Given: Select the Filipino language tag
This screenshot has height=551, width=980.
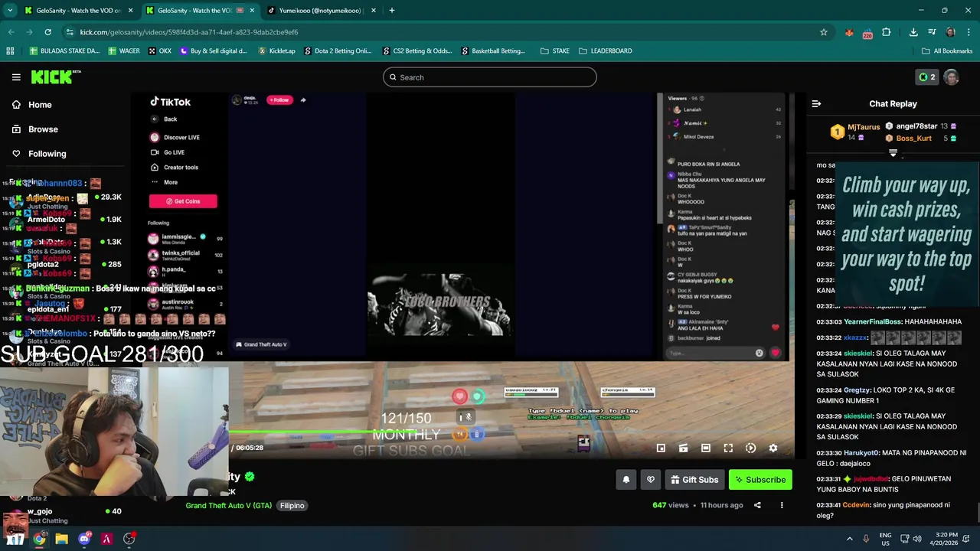Looking at the screenshot, I should coord(292,506).
